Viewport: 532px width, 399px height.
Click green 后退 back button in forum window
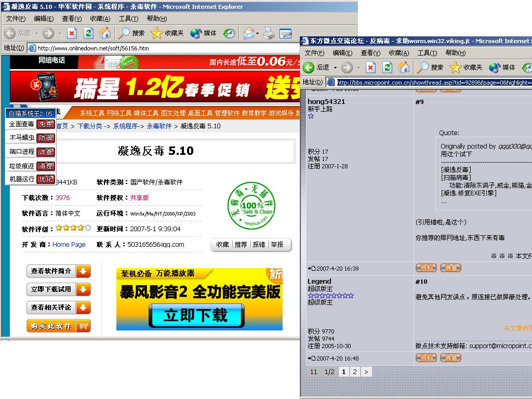point(316,68)
